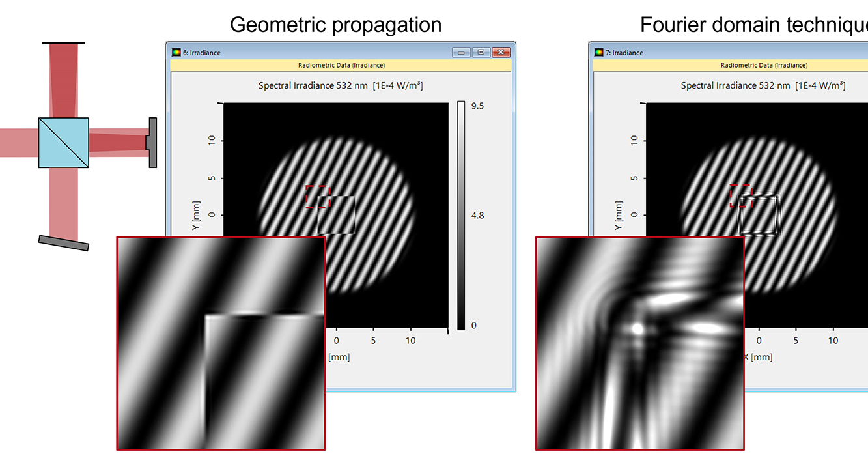868x456 pixels.
Task: Click the Spectral Irradiance title in window 7
Action: pyautogui.click(x=763, y=86)
